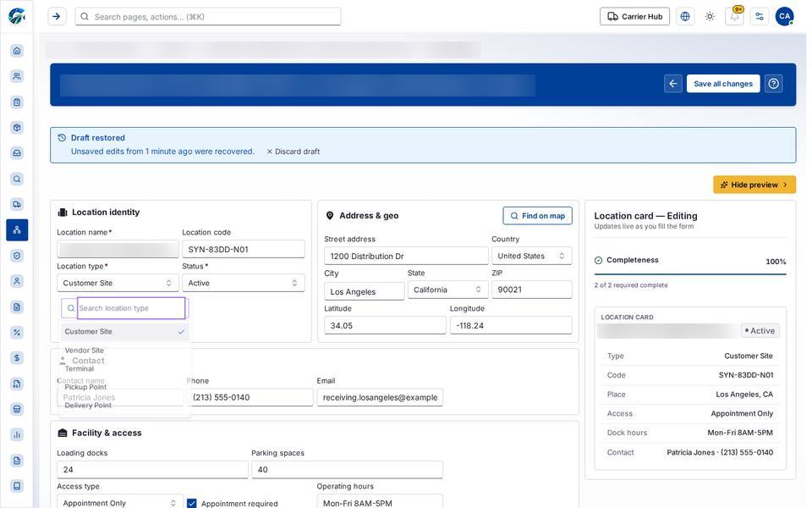Uncheck the Appointment required checkbox
The width and height of the screenshot is (812, 508).
192,503
